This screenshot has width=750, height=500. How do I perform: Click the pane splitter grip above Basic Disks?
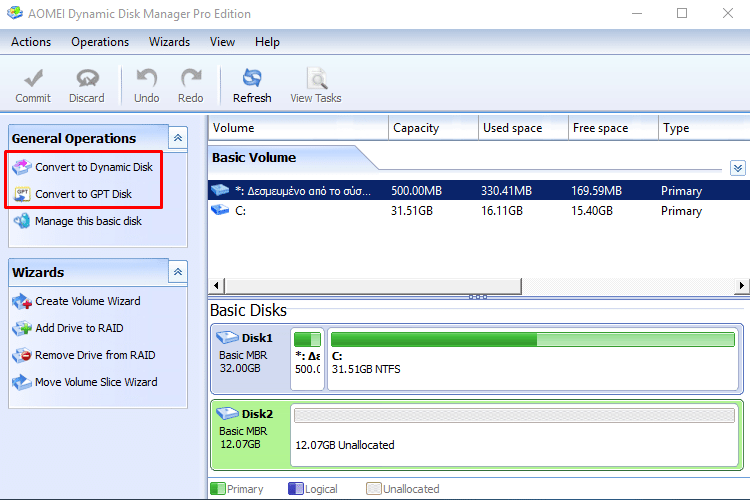(478, 297)
